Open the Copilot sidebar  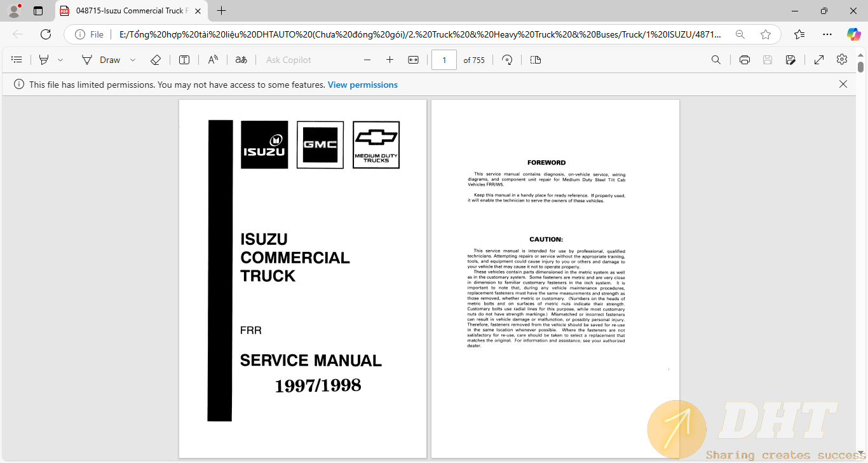853,34
